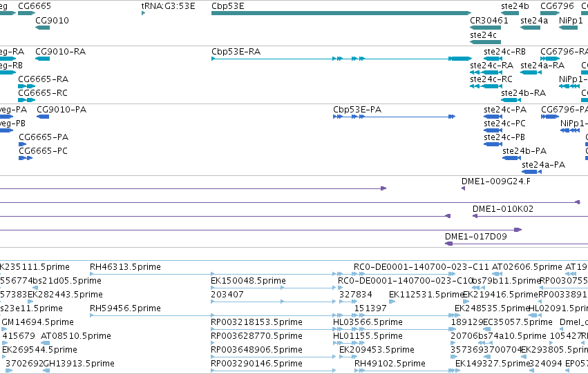
Task: Select the ste24b-RA transcript
Action: click(x=511, y=100)
